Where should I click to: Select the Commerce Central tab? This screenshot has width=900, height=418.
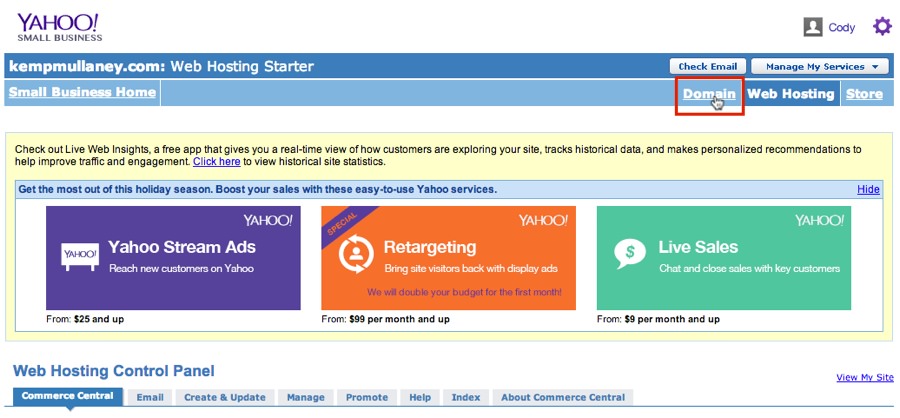[68, 396]
